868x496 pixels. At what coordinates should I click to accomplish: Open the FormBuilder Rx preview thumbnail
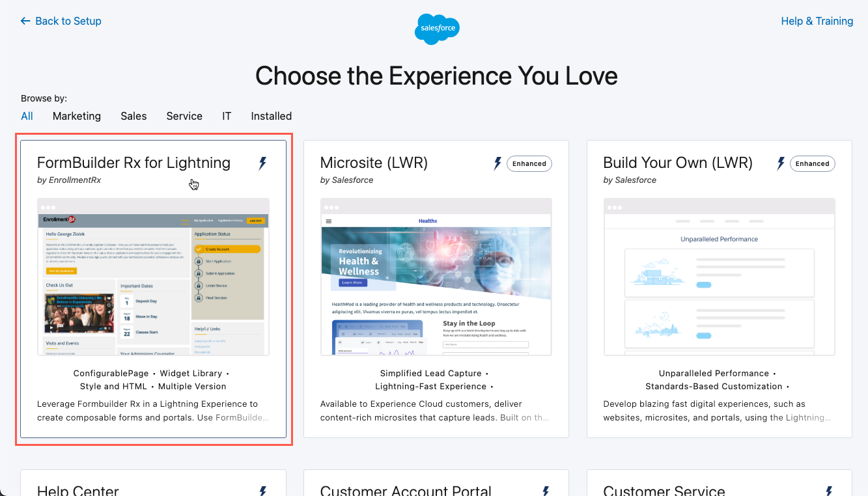[153, 277]
